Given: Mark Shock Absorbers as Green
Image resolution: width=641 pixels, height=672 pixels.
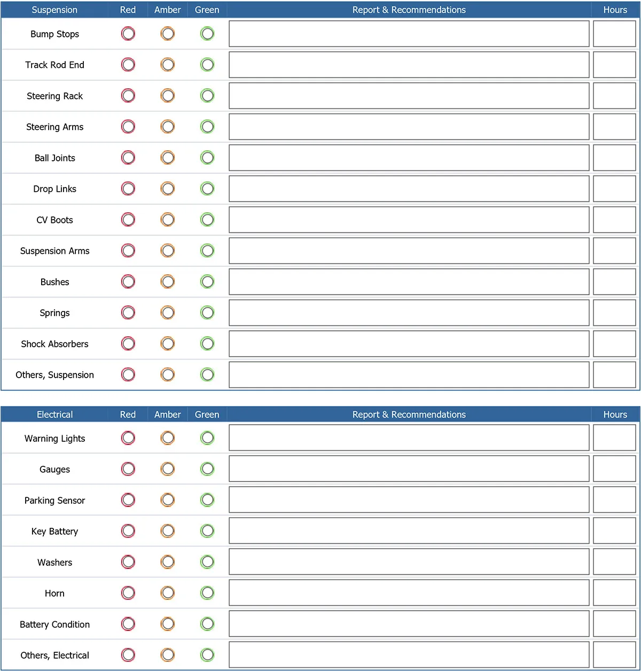Looking at the screenshot, I should coord(207,343).
